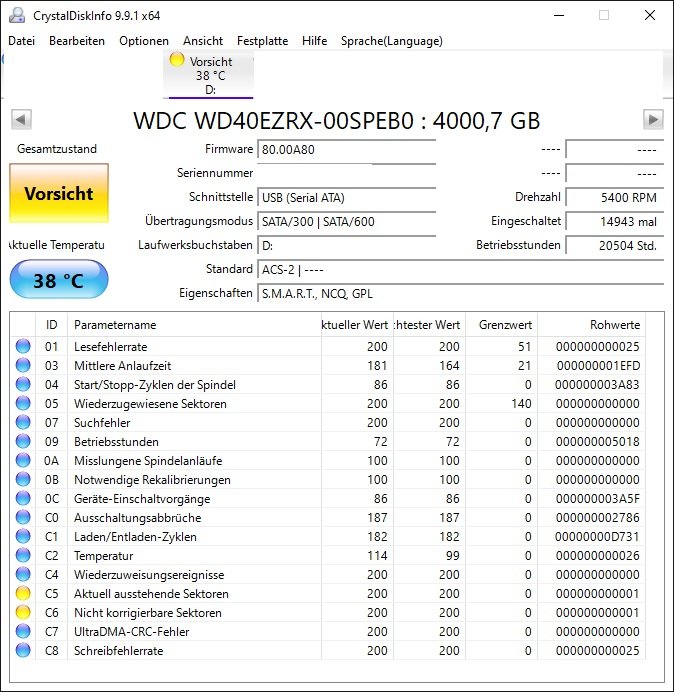The width and height of the screenshot is (674, 692).
Task: Select the 'Aktuell ausstehende Sektoren' parameter name
Action: (x=151, y=594)
